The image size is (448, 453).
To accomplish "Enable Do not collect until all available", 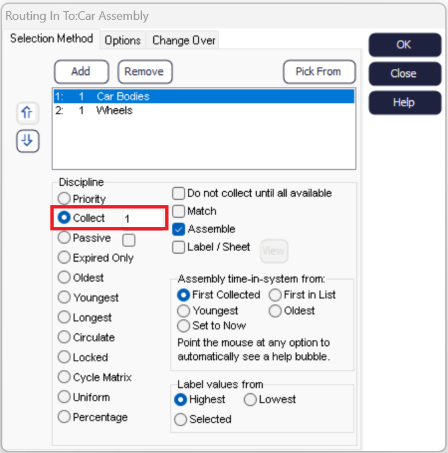I will click(x=178, y=193).
